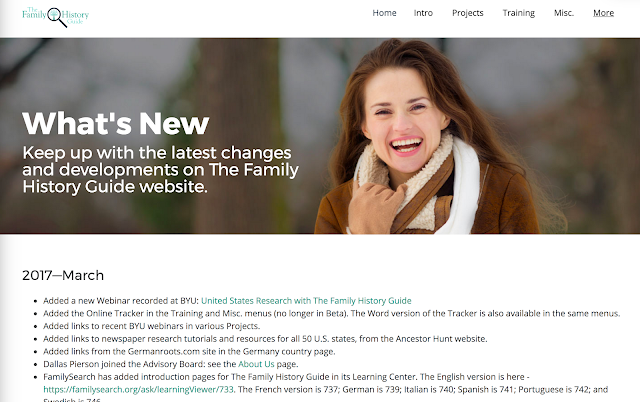This screenshot has height=402, width=640.
Task: Click the magnifying glass in the logo
Action: pos(57,18)
